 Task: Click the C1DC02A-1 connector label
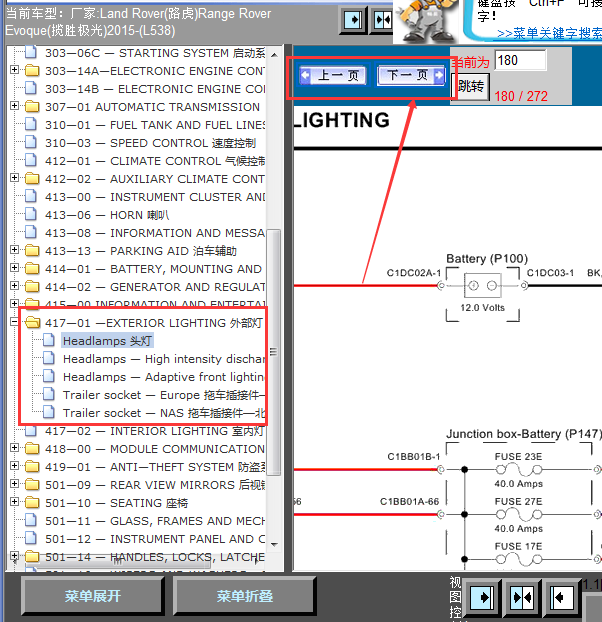pos(414,273)
